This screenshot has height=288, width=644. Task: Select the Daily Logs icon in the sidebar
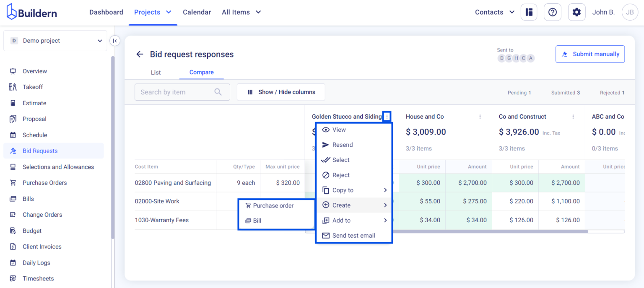tap(14, 262)
